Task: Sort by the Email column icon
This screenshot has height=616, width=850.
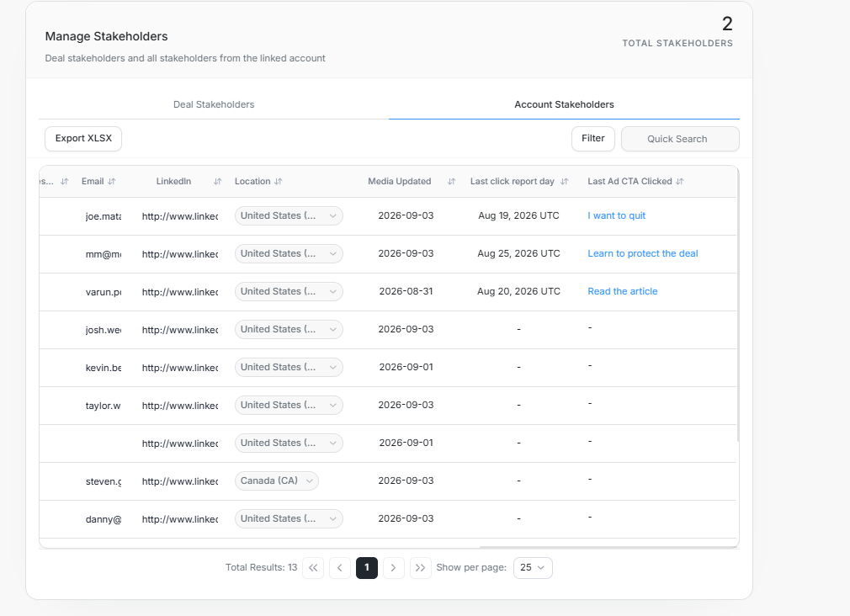Action: pyautogui.click(x=112, y=182)
